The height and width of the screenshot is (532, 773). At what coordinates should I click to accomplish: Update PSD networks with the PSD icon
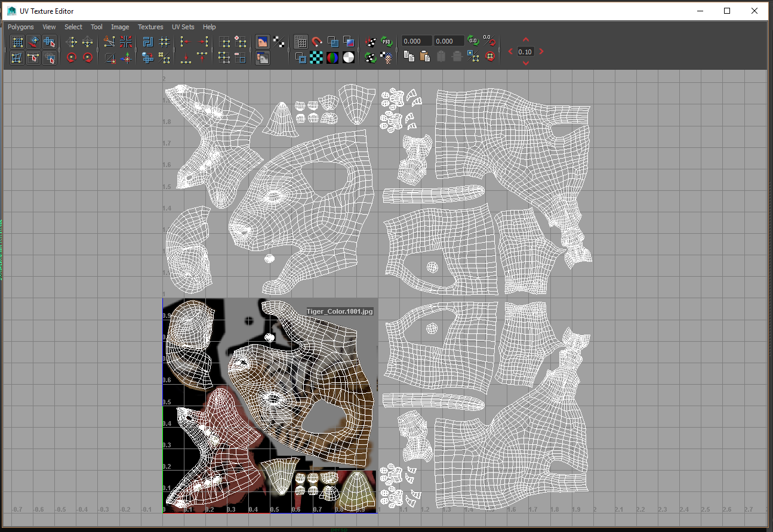[386, 41]
